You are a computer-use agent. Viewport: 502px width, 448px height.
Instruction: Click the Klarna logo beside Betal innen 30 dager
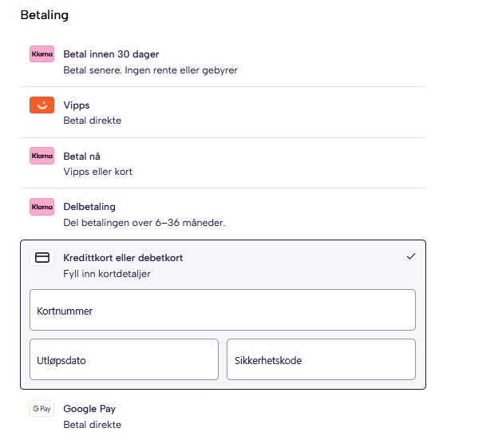pos(42,54)
